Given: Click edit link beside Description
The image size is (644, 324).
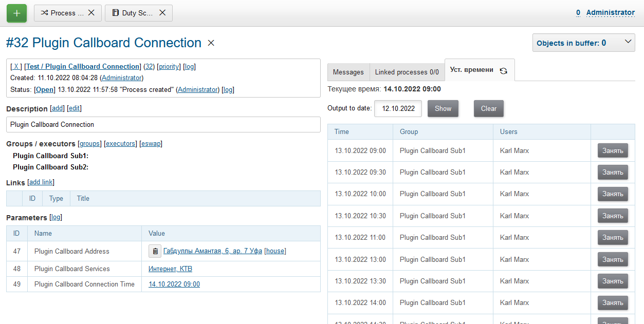Looking at the screenshot, I should coord(74,108).
